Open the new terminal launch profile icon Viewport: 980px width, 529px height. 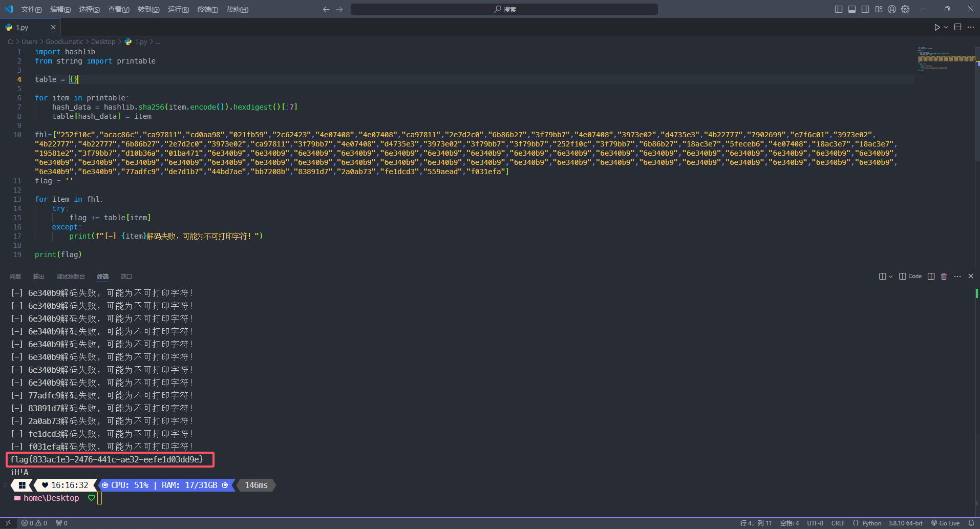(x=882, y=277)
